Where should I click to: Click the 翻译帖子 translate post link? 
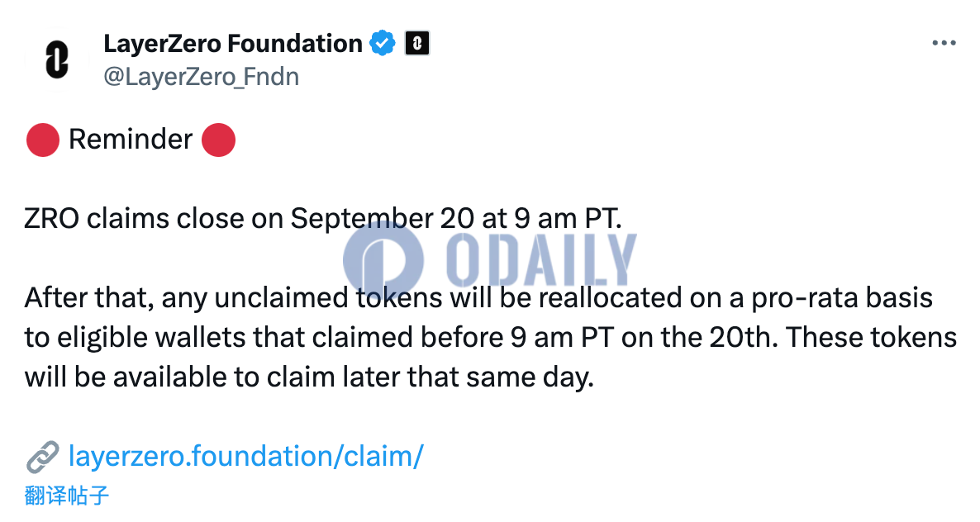click(67, 496)
